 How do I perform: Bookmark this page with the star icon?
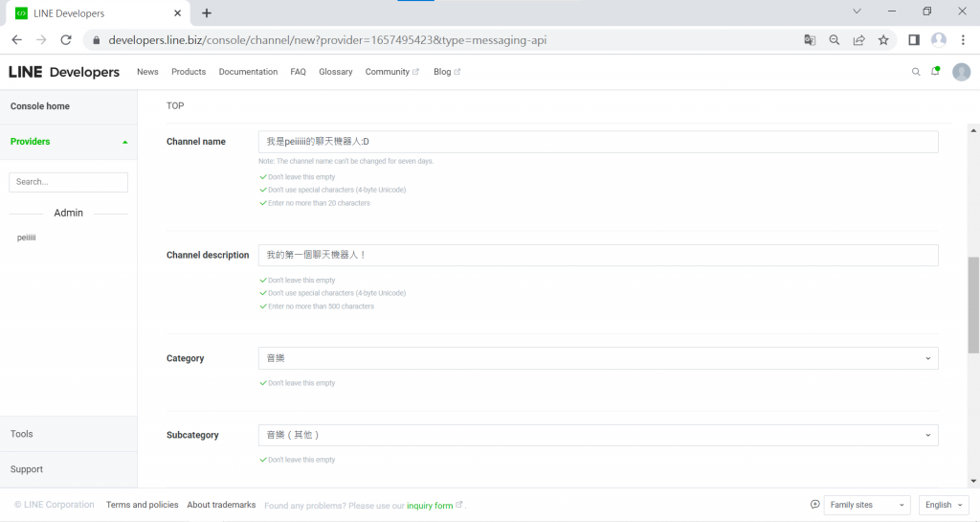coord(883,40)
